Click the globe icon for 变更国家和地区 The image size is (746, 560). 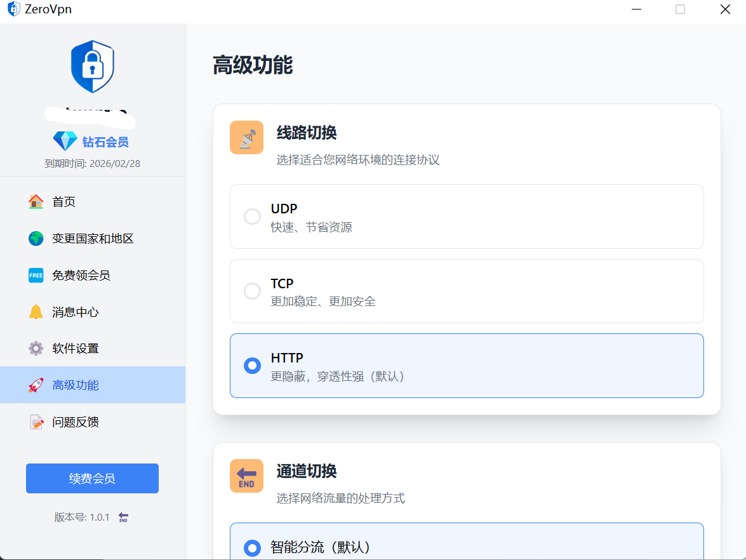pos(36,238)
